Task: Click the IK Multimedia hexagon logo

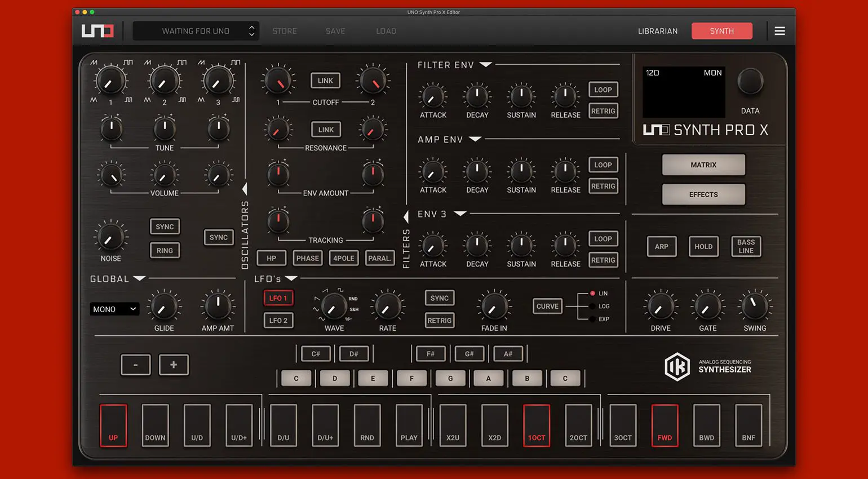Action: coord(677,366)
